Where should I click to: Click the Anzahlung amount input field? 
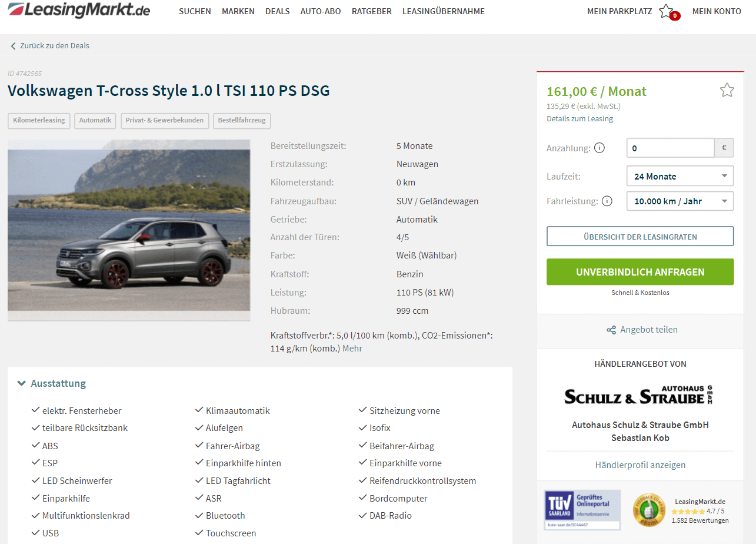point(671,148)
